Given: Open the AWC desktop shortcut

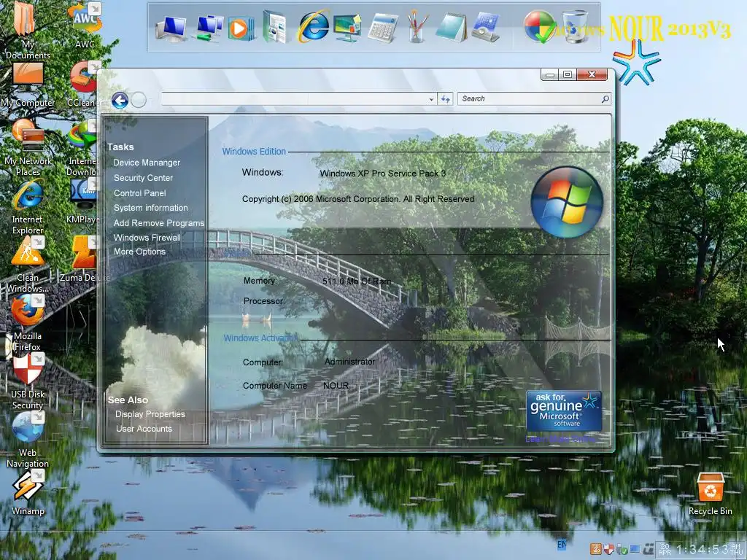Looking at the screenshot, I should click(x=85, y=25).
